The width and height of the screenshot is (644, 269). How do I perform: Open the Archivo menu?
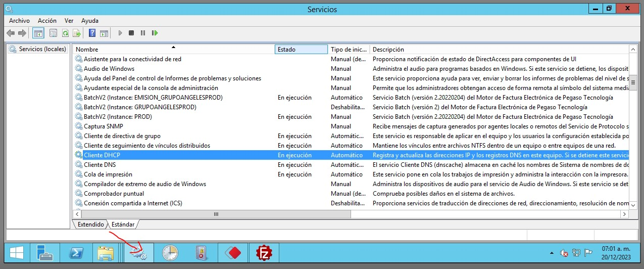[19, 21]
